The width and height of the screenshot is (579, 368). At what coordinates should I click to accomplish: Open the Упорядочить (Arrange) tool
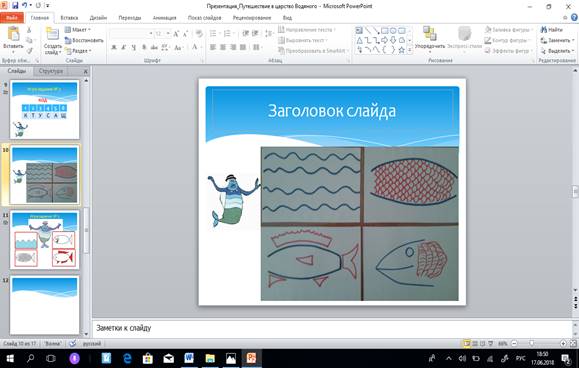pyautogui.click(x=429, y=34)
